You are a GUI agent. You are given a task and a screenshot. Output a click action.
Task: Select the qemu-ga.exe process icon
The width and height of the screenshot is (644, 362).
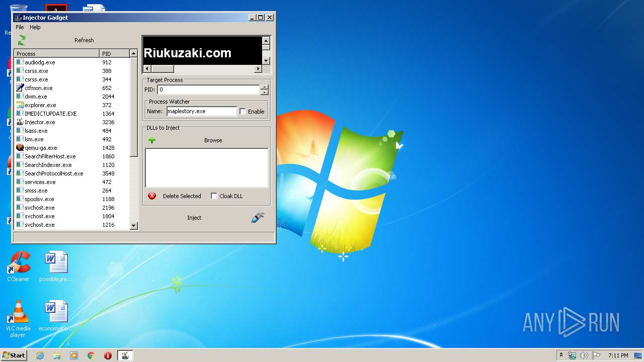point(20,148)
